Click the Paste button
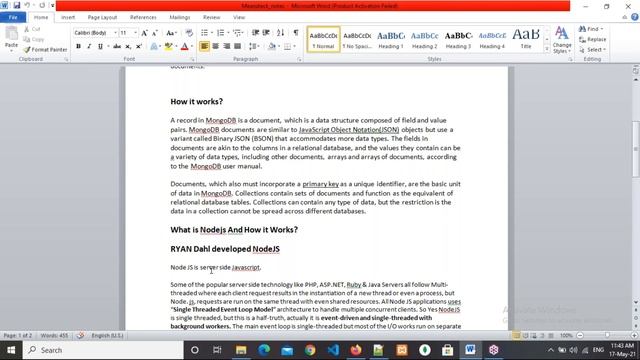Image resolution: width=640 pixels, height=360 pixels. (x=11, y=38)
